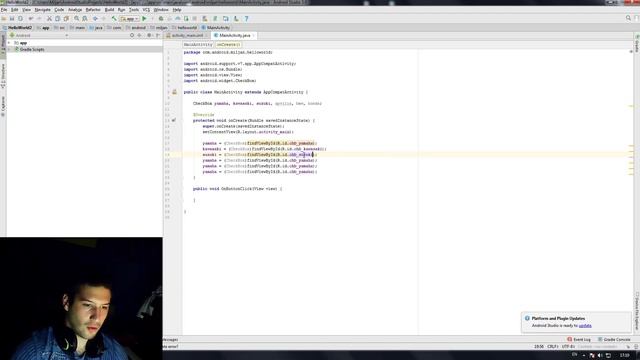The width and height of the screenshot is (640, 360).
Task: Click the Help question mark icon
Action: click(x=247, y=18)
